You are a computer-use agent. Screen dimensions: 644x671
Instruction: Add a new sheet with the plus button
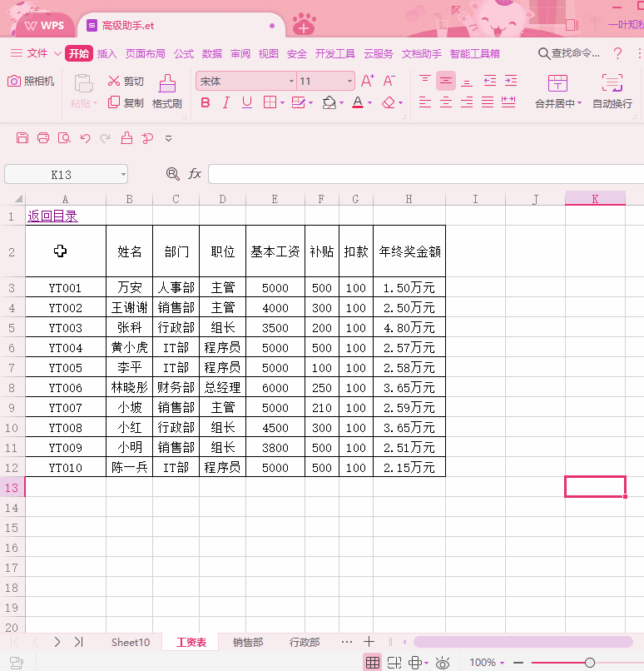click(x=369, y=642)
